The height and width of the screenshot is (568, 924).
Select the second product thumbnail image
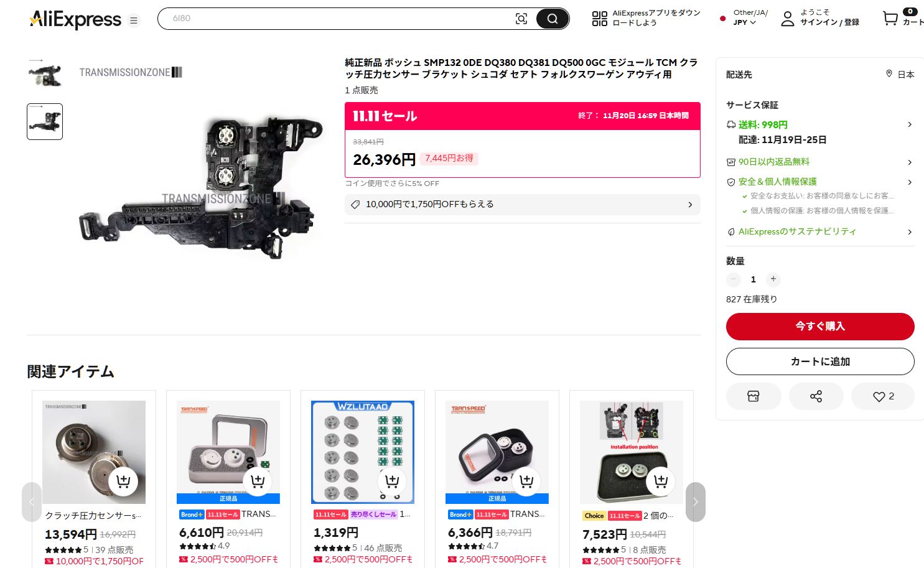(x=45, y=121)
